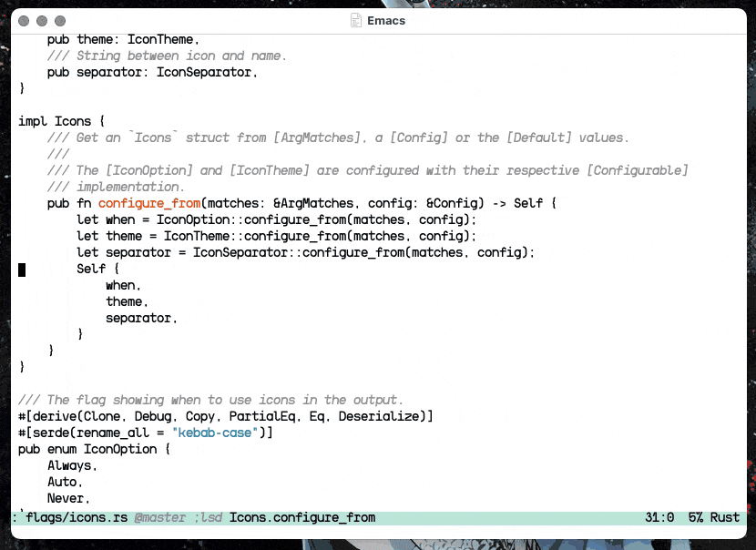The width and height of the screenshot is (756, 550).
Task: Click the "theme," field inside Self
Action: (128, 301)
